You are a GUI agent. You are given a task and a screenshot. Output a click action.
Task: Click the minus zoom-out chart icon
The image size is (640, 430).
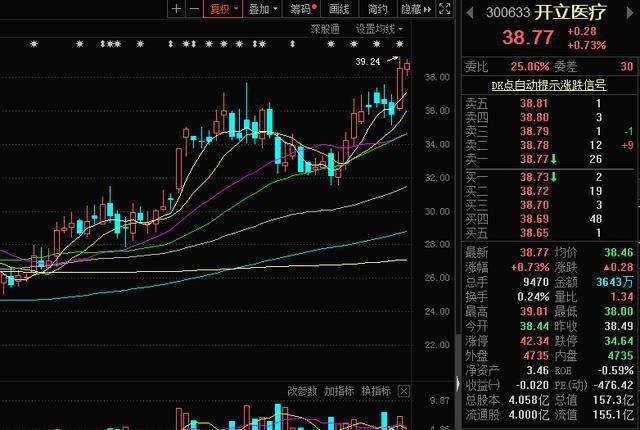pos(193,9)
